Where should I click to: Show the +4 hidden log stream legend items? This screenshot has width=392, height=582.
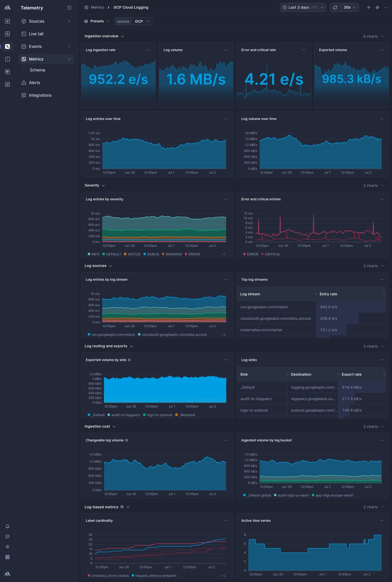(223, 335)
